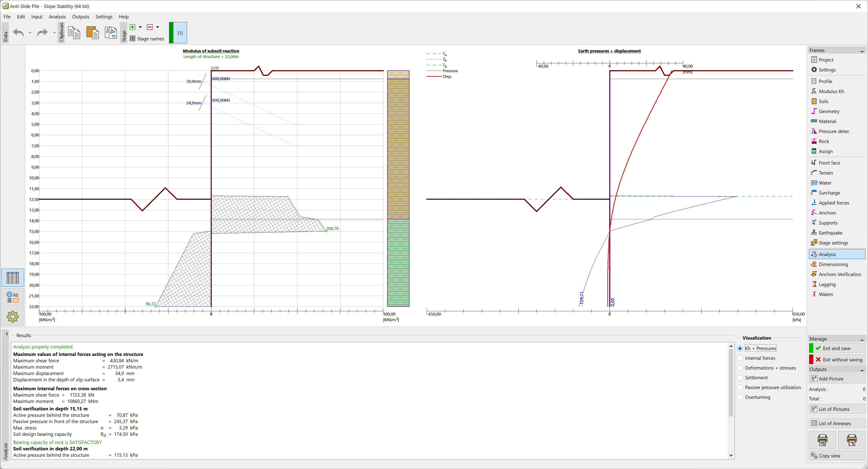
Task: Collapse the Frames panel
Action: [x=862, y=51]
